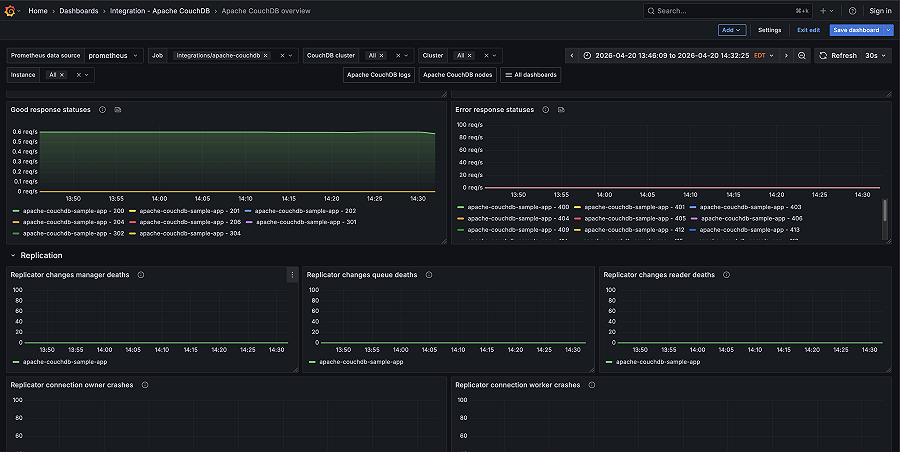Show info for Replicator connection worker crashes
The image size is (900, 452).
tap(592, 385)
